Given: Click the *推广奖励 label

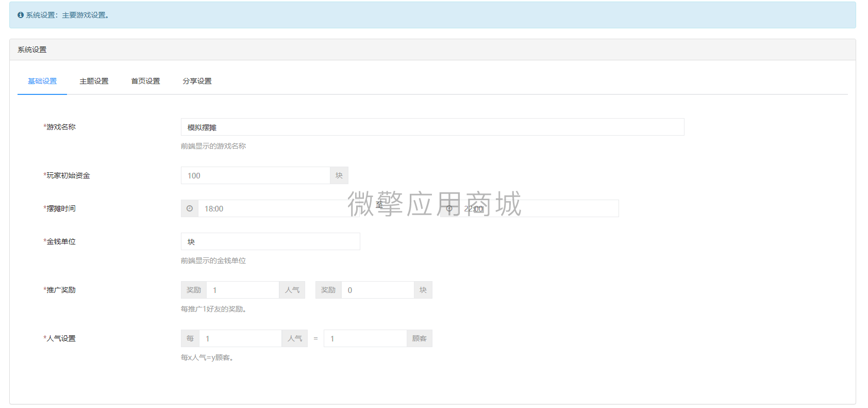Looking at the screenshot, I should point(59,290).
